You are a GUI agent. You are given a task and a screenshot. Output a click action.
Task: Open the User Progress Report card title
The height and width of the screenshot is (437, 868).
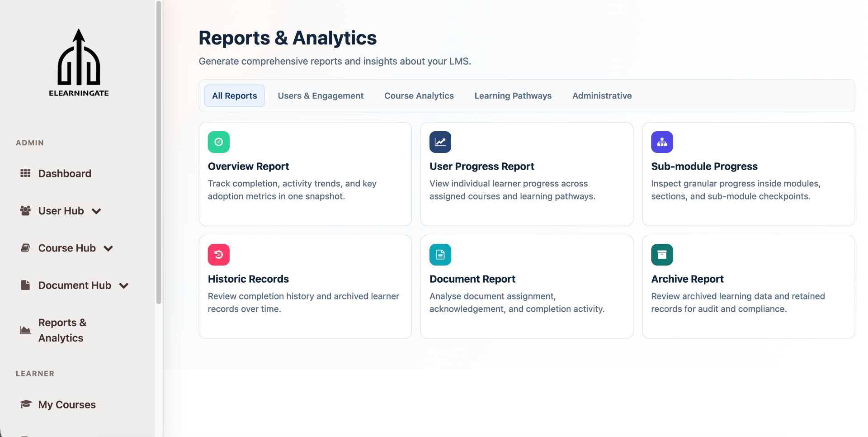tap(482, 166)
